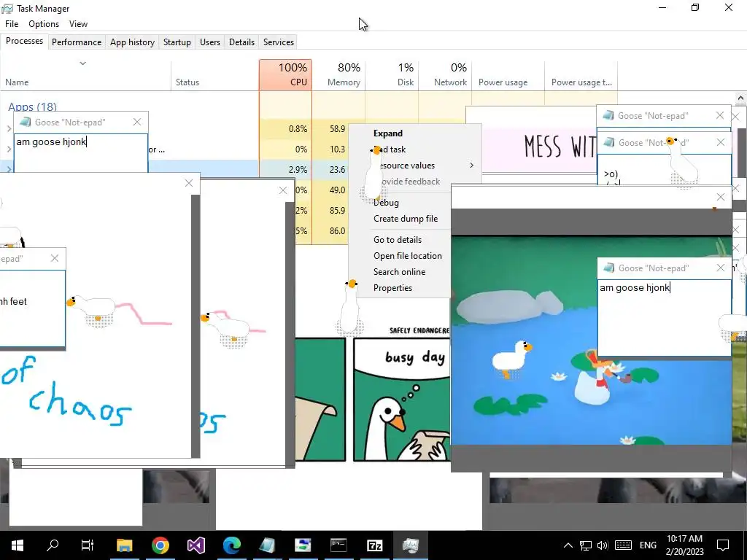Open the Windows Start menu

[18, 545]
